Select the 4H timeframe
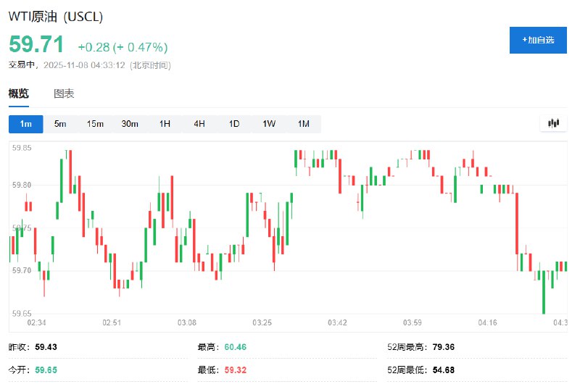This screenshot has height=392, width=580. click(199, 124)
